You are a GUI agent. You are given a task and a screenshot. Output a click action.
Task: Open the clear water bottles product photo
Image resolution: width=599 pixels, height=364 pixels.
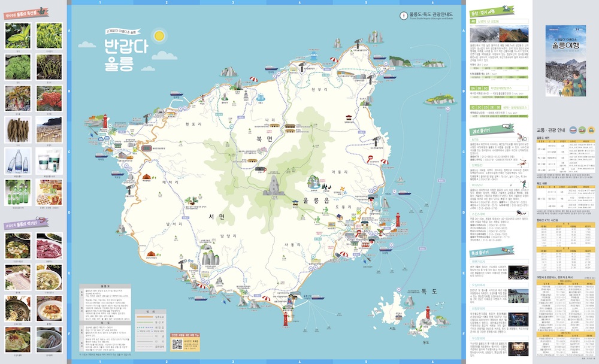(x=17, y=161)
